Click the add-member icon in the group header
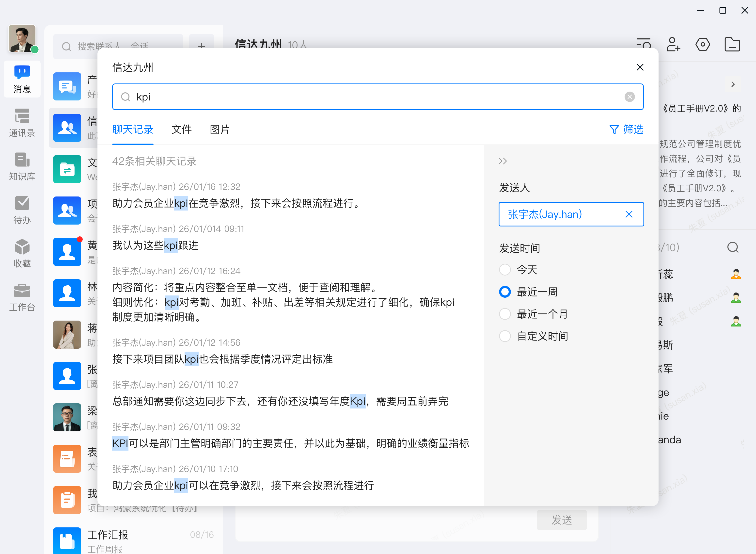Screen dimensions: 756x554 [x=674, y=45]
